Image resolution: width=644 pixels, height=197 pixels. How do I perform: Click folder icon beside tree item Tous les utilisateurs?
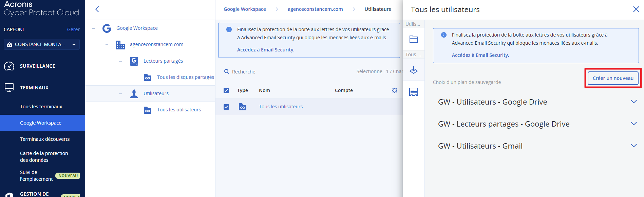pos(148,110)
